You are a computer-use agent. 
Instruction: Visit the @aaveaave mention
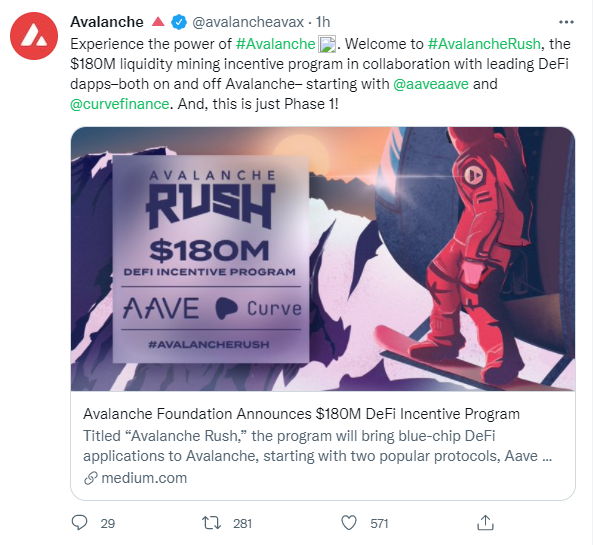[431, 84]
